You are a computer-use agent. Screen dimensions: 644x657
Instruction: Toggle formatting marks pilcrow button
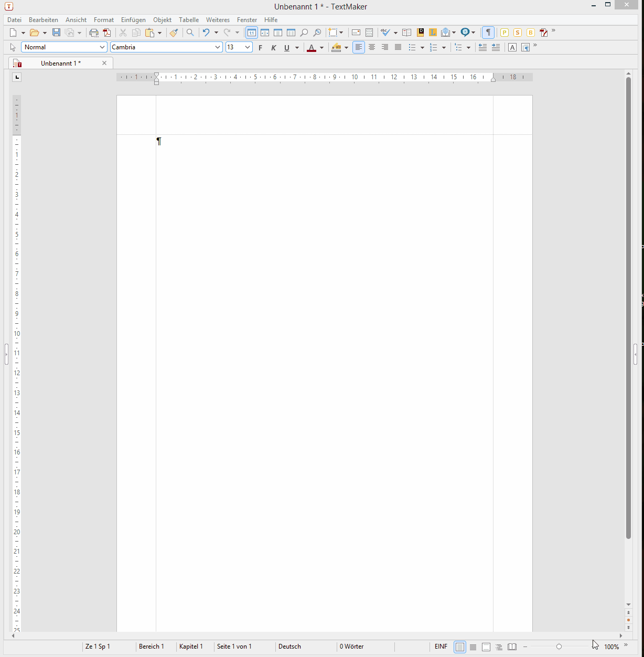(488, 33)
